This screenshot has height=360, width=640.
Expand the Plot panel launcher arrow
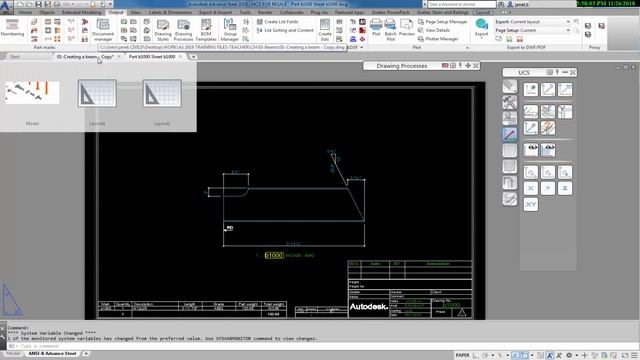[467, 48]
